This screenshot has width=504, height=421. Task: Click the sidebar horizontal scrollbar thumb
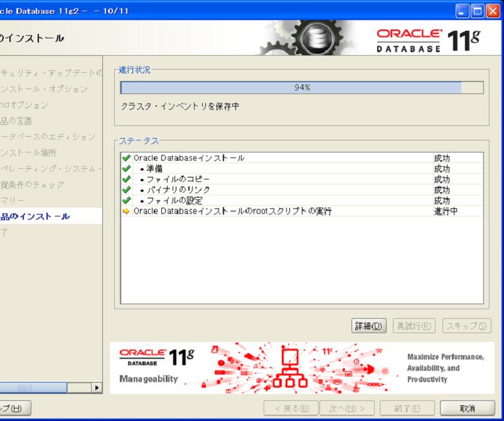[x=33, y=388]
